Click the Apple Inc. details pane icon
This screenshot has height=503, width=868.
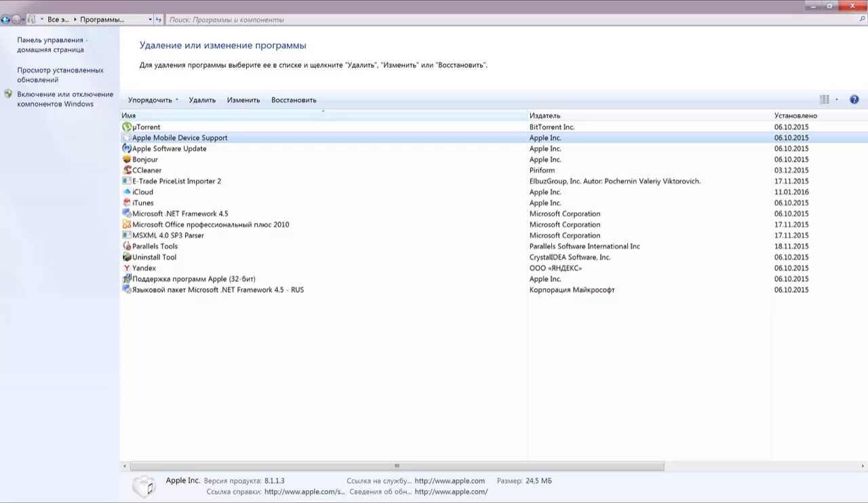[143, 487]
